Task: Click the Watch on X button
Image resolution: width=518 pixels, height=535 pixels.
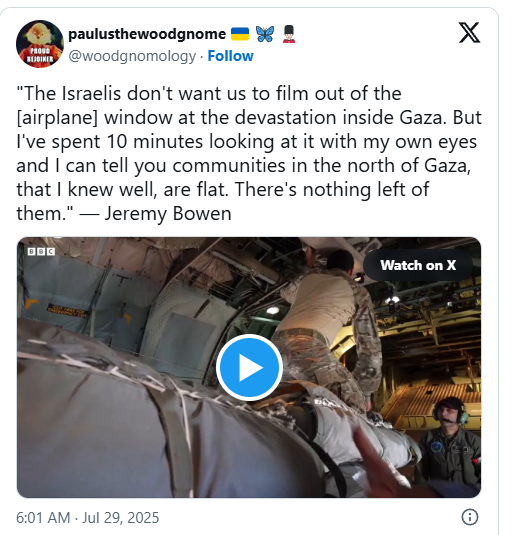Action: coord(418,265)
